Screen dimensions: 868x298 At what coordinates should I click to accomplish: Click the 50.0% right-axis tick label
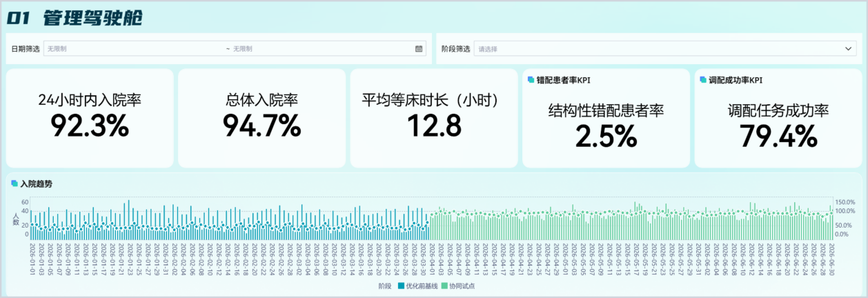point(844,226)
